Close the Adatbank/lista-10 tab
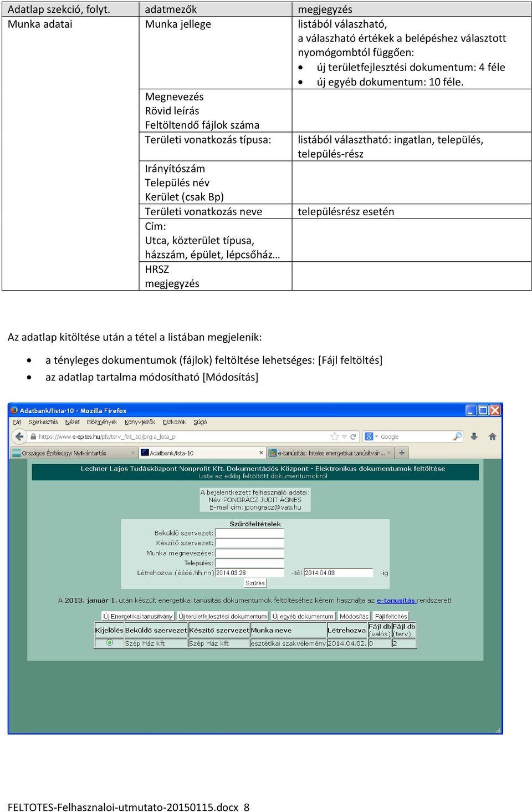 [262, 453]
